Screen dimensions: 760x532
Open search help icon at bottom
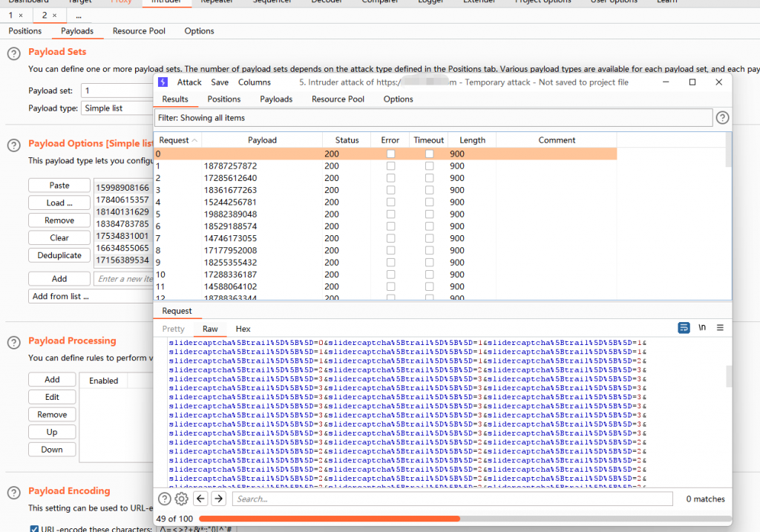[165, 499]
